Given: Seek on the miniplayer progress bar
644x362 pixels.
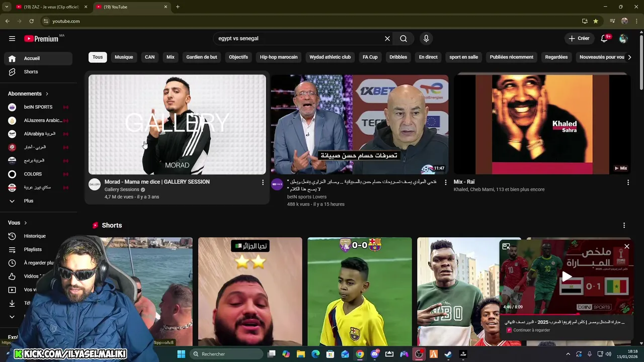Looking at the screenshot, I should click(566, 314).
